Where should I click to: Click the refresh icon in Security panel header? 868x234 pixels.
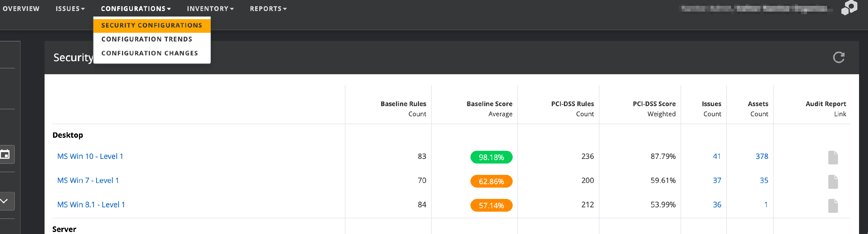pos(838,57)
